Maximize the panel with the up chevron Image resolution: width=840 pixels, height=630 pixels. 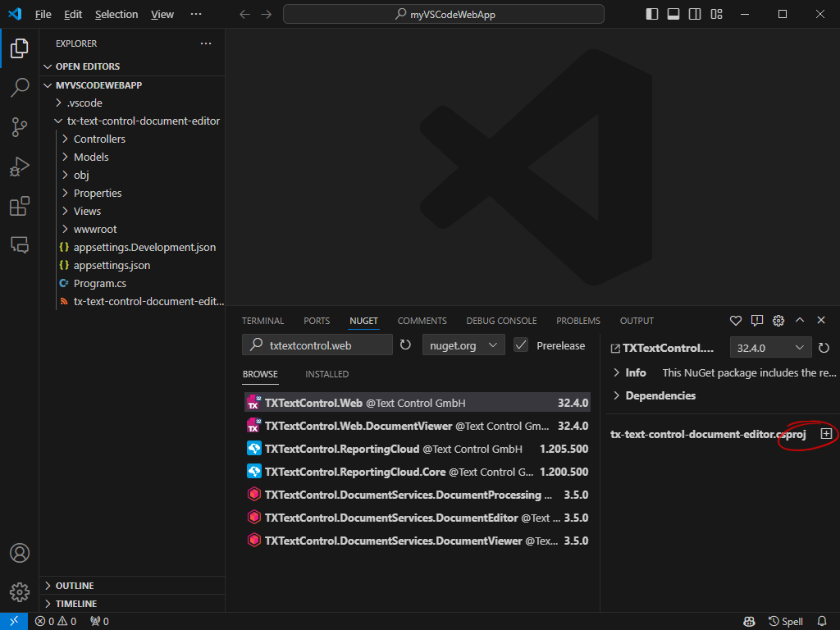tap(800, 321)
